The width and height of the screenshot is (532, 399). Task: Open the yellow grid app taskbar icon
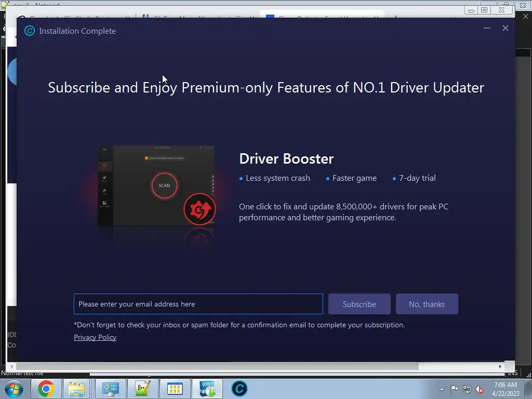point(175,389)
